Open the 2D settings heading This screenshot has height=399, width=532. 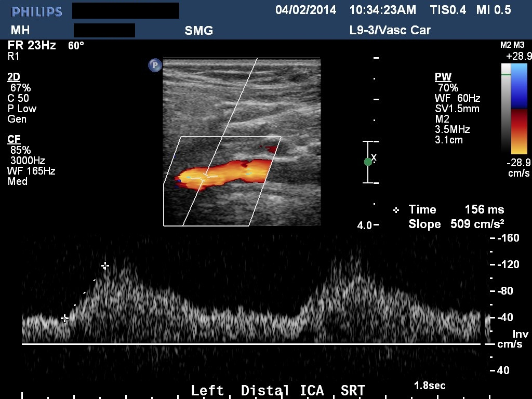14,77
